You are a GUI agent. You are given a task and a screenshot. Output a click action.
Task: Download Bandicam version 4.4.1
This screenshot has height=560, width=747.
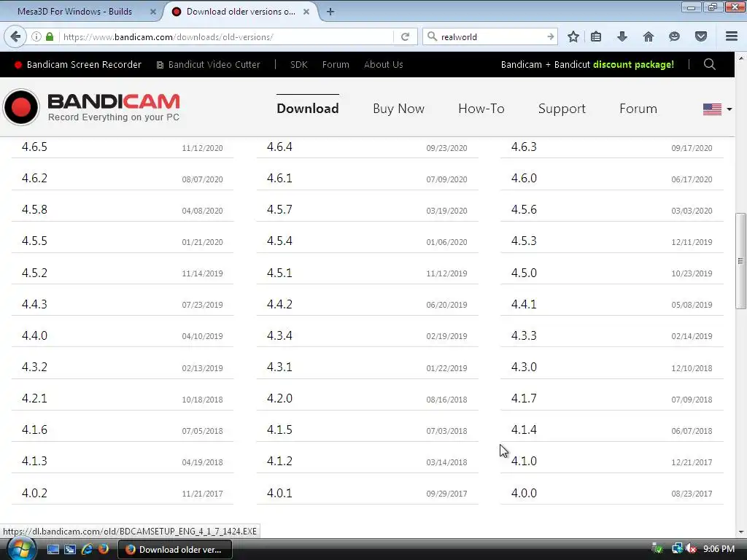[524, 304]
